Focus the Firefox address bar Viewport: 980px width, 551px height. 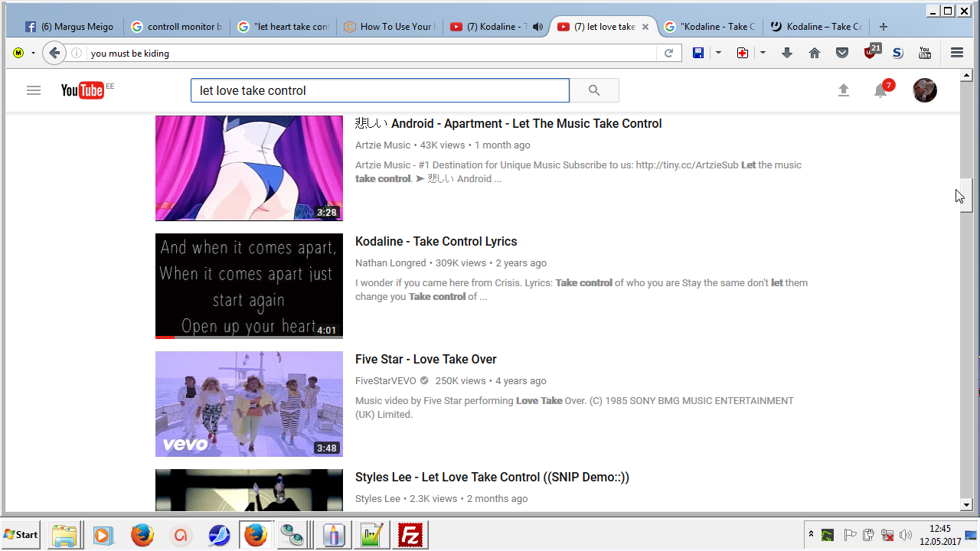371,53
